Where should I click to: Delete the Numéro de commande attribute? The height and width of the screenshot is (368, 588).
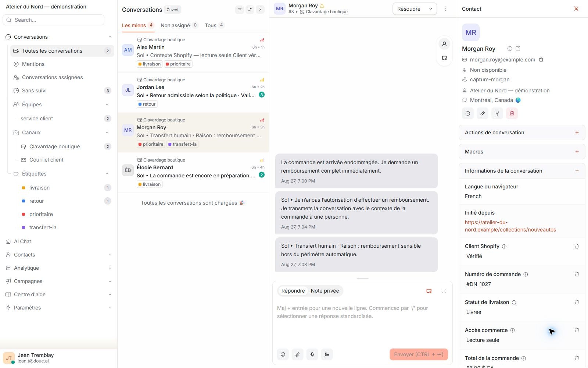click(x=577, y=274)
